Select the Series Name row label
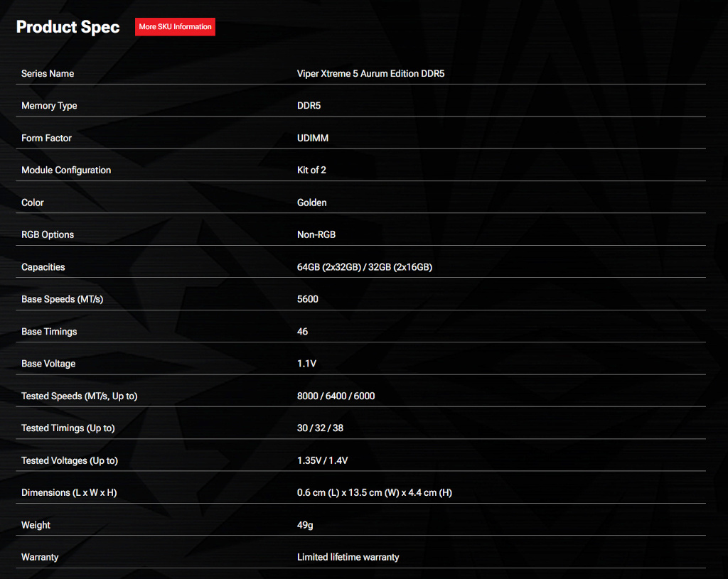 [48, 74]
